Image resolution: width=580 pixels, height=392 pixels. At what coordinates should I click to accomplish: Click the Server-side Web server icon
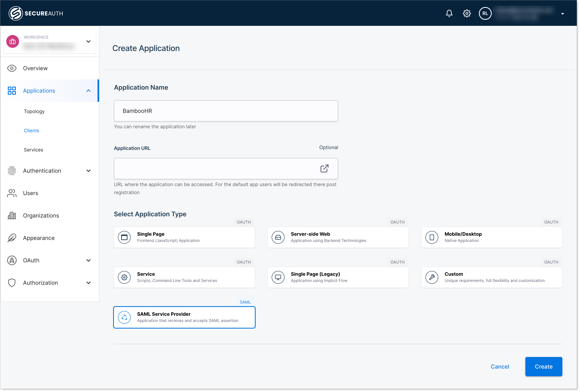[x=278, y=237]
